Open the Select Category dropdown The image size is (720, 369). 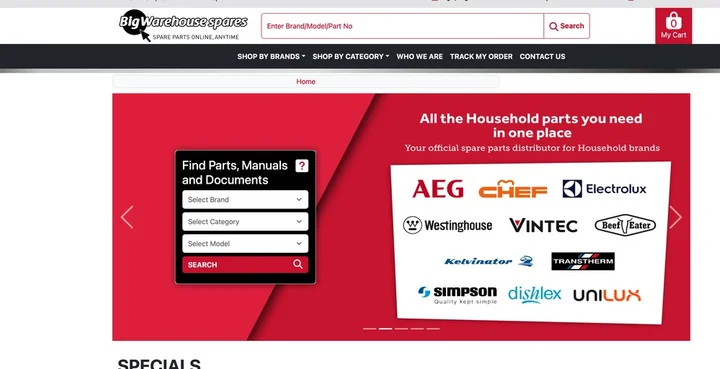[x=245, y=222]
